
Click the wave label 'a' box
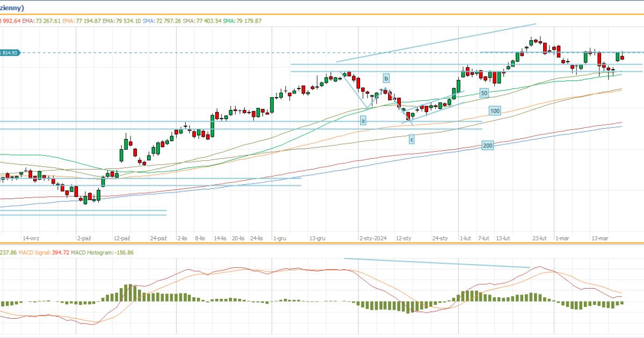[363, 121]
